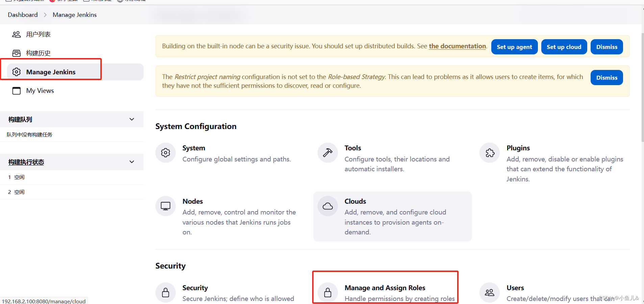Click the Clouds cloud icon
This screenshot has height=304, width=644.
point(328,206)
